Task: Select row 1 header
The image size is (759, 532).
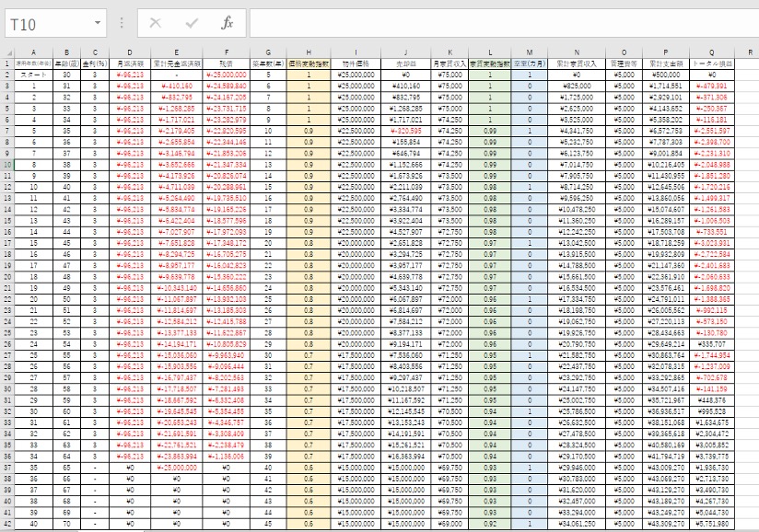Action: pyautogui.click(x=7, y=64)
